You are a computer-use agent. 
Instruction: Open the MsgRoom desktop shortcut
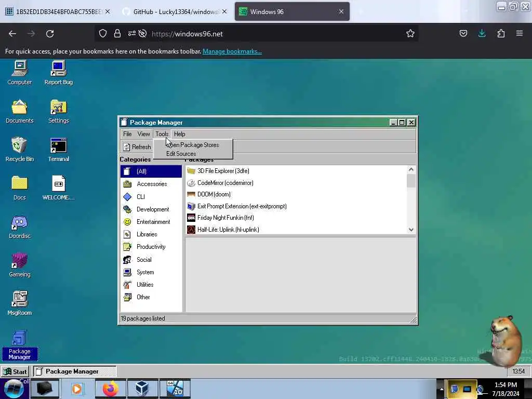pyautogui.click(x=19, y=303)
